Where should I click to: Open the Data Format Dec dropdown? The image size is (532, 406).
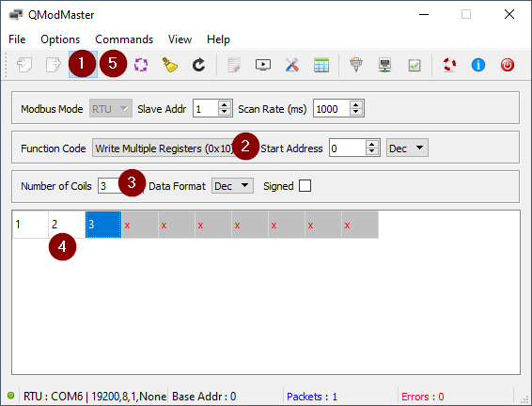point(232,186)
